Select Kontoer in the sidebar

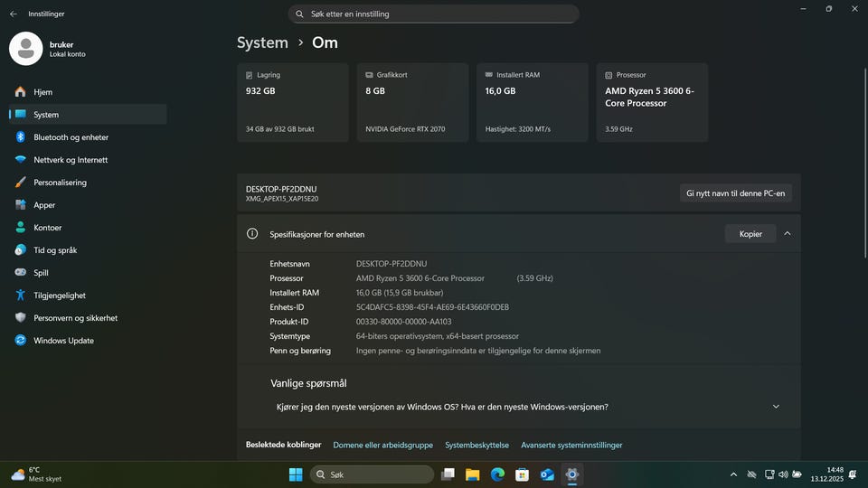tap(48, 228)
